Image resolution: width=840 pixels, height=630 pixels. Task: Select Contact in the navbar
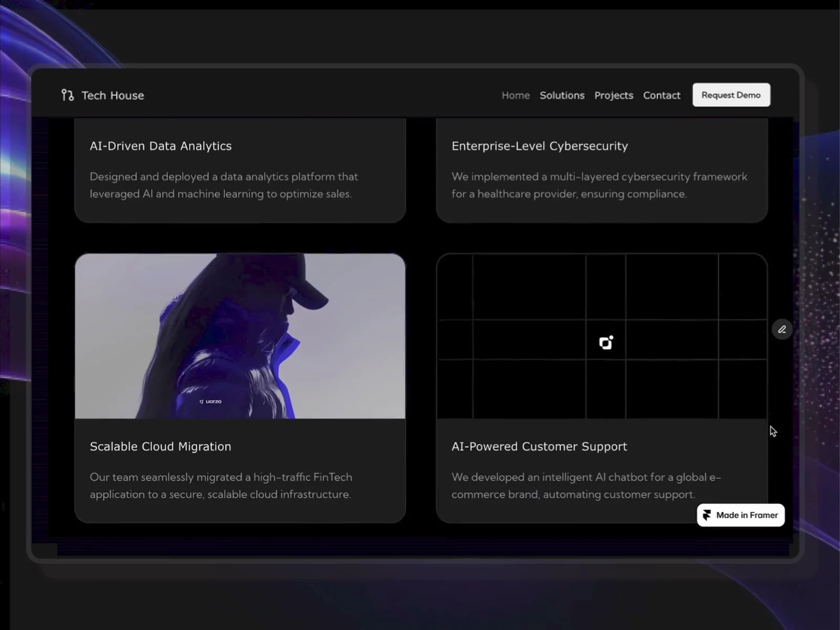pyautogui.click(x=661, y=95)
